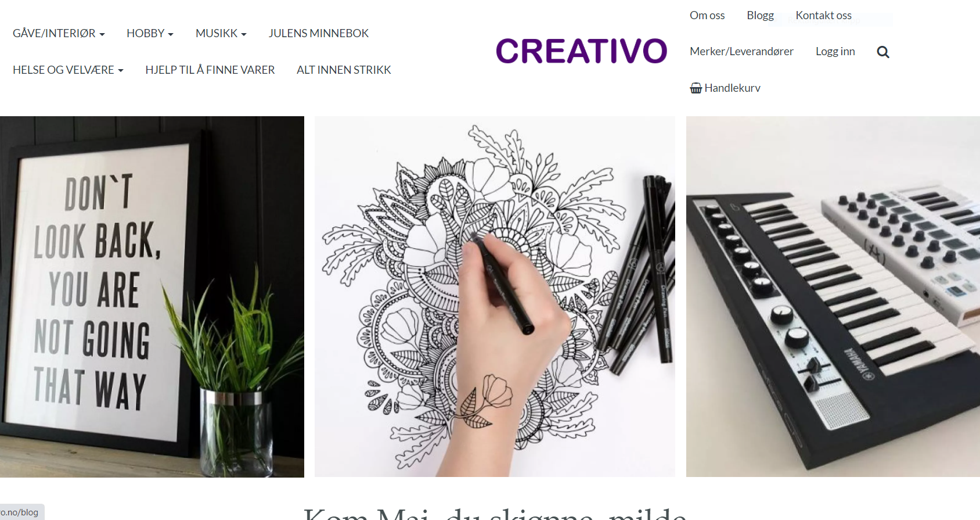Expand the MUSIKK dropdown menu

click(x=221, y=33)
